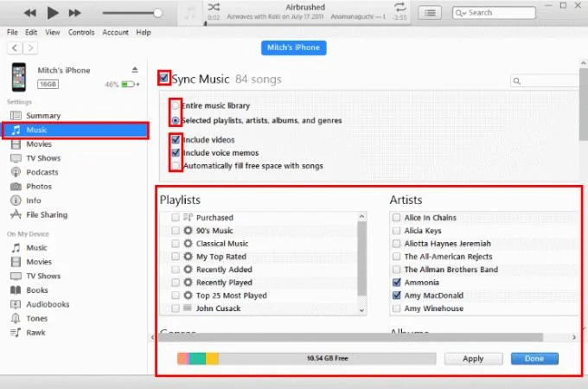Click the Sync Music filter search field
The image size is (588, 389).
(545, 81)
